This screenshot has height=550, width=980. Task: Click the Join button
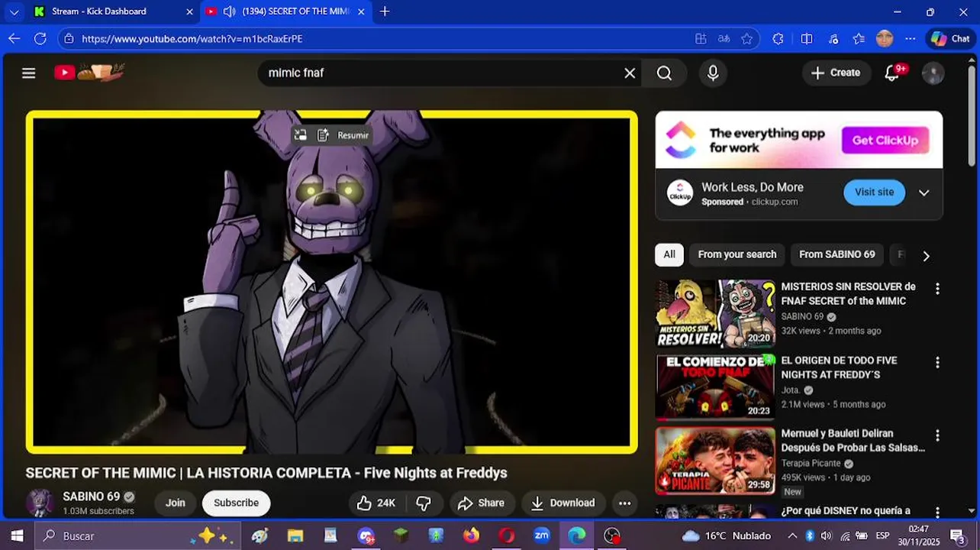point(176,503)
